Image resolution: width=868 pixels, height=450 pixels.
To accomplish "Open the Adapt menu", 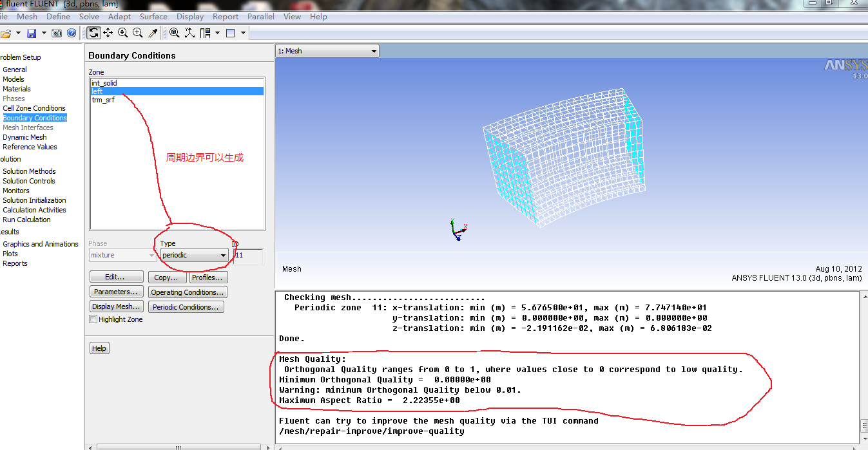I will click(119, 17).
